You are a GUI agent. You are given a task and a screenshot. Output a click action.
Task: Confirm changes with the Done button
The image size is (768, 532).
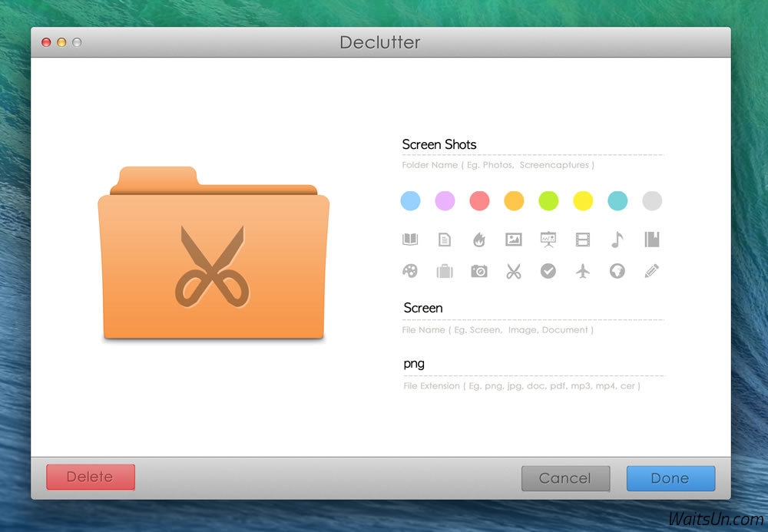click(x=670, y=478)
